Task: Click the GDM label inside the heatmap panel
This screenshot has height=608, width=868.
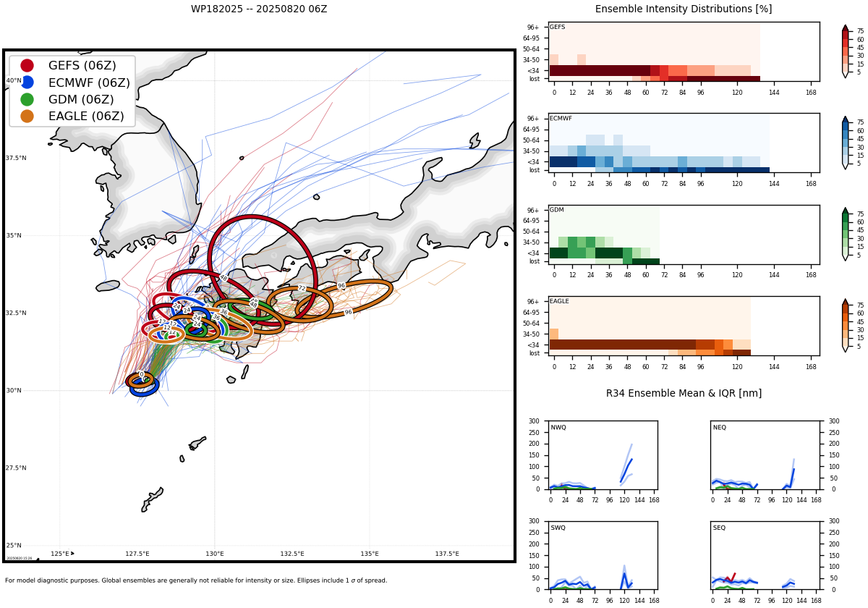Action: coord(556,210)
